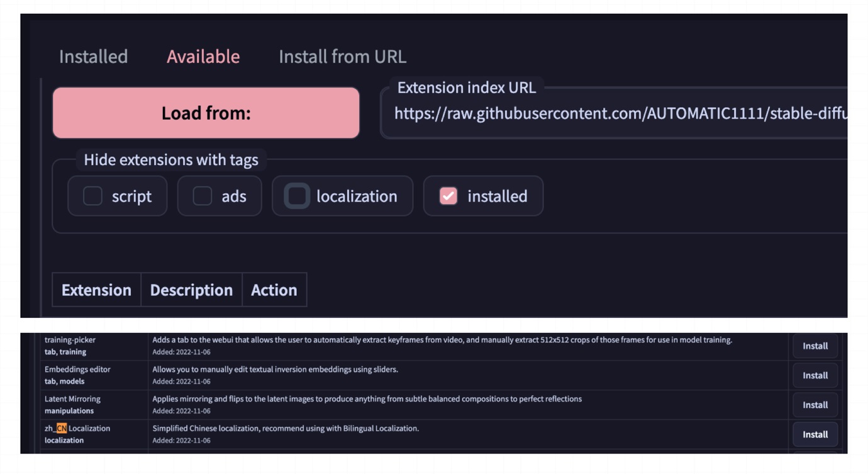Click the Extension column header

(x=96, y=290)
